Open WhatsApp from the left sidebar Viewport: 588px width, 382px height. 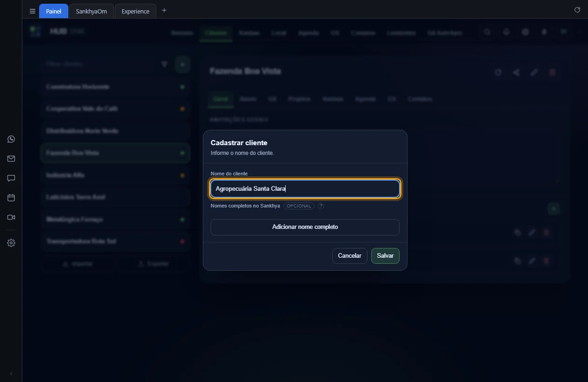pyautogui.click(x=11, y=139)
